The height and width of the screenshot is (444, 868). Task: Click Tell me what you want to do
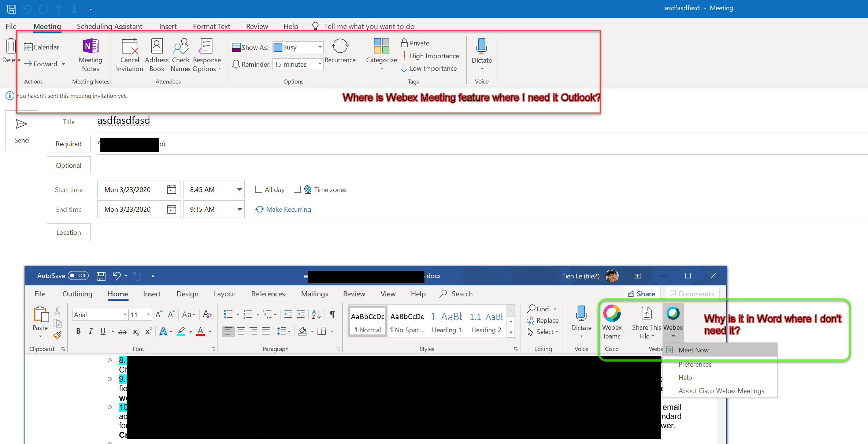[x=369, y=26]
